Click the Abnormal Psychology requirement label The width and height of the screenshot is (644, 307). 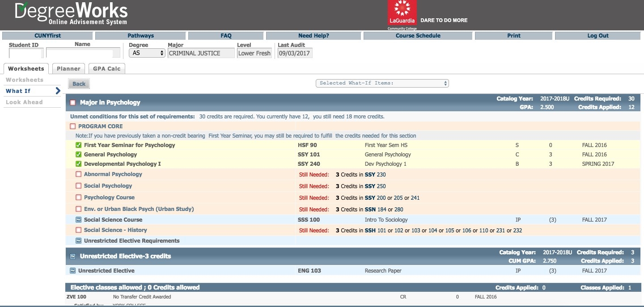[113, 174]
